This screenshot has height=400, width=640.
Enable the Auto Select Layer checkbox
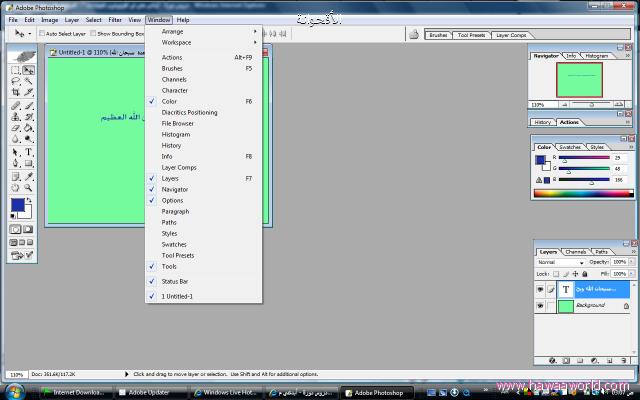[x=42, y=33]
